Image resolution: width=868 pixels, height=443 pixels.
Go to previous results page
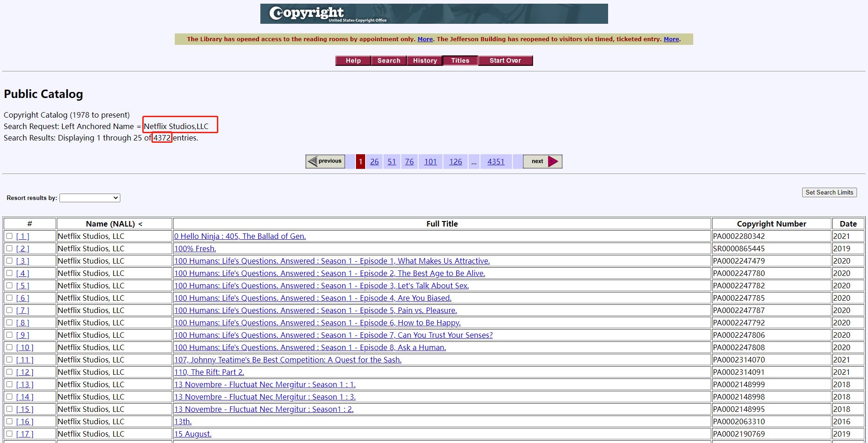pyautogui.click(x=325, y=161)
